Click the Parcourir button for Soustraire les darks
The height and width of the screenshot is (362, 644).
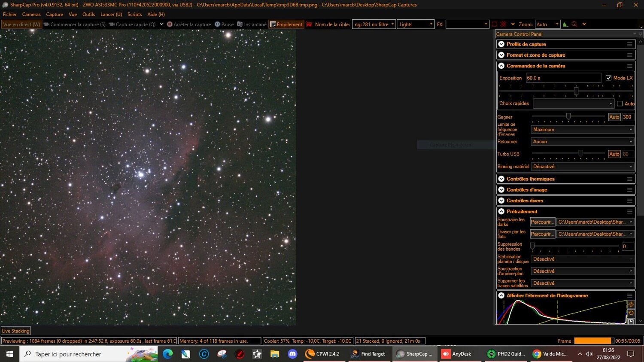click(542, 222)
